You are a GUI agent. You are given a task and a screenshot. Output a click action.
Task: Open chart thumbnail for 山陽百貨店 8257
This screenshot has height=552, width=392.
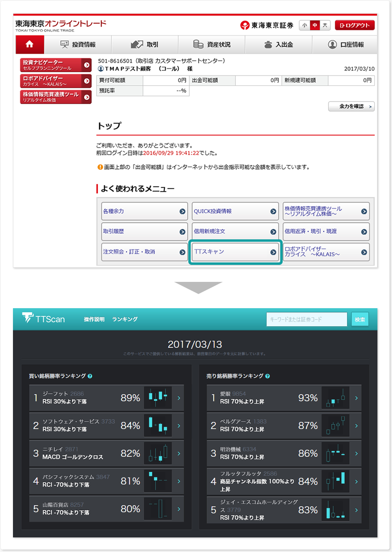(x=158, y=509)
